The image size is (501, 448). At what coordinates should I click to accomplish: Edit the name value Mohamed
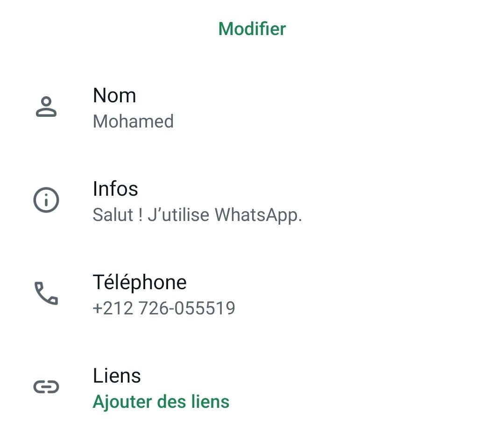(133, 121)
